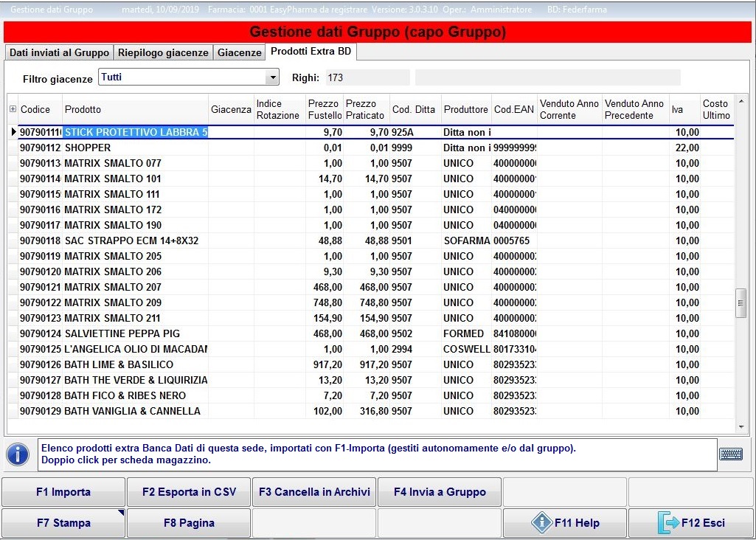Viewport: 756px width, 540px height.
Task: Switch to Dati inviati al Gruppo tab
Action: [x=59, y=52]
